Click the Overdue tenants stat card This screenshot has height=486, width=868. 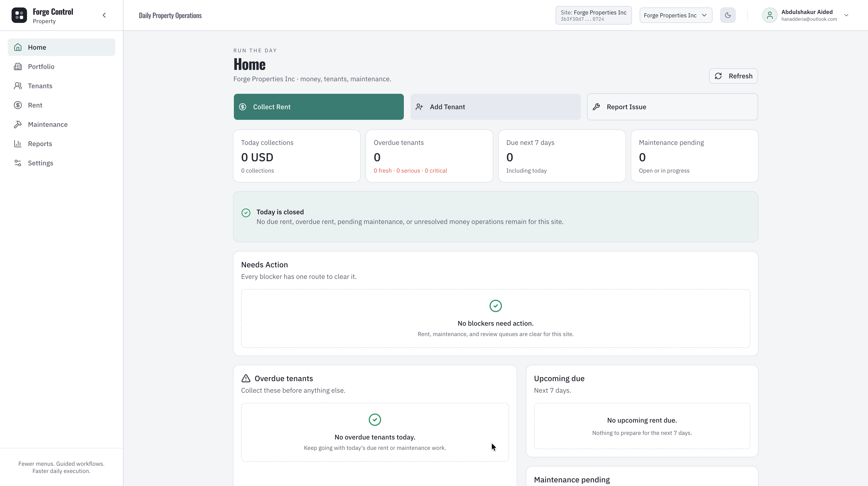point(429,156)
